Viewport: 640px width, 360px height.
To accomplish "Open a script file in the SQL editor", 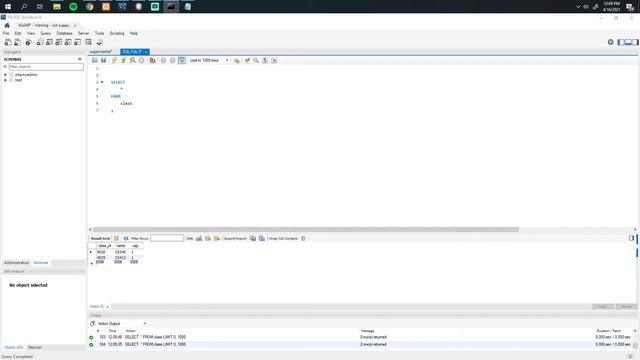I will point(95,60).
